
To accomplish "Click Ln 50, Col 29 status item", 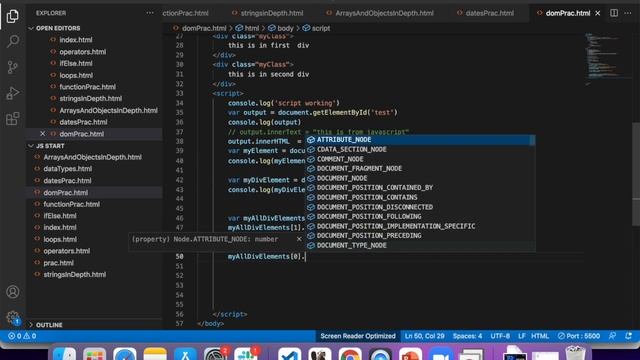I will (424, 336).
